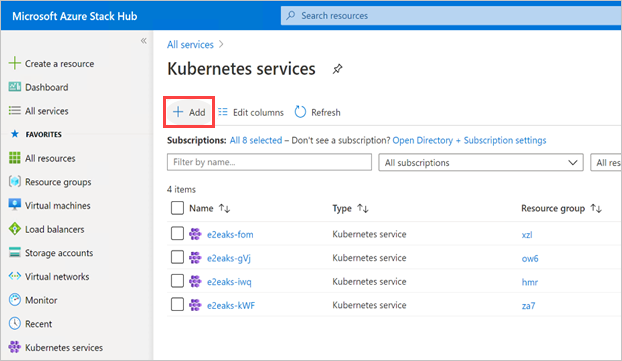The height and width of the screenshot is (361, 622).
Task: Toggle the select-all checkbox in header
Action: coord(177,208)
